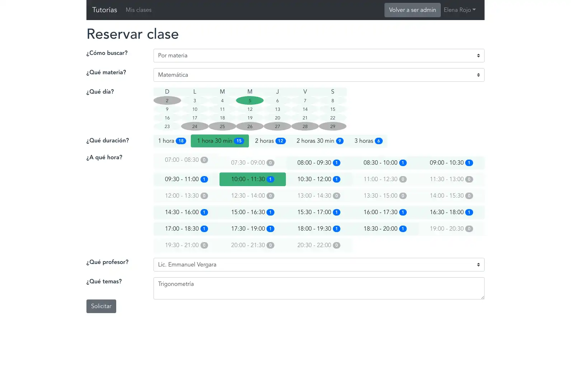Pick day 13 in the calendar
The image size is (571, 392).
(x=278, y=109)
